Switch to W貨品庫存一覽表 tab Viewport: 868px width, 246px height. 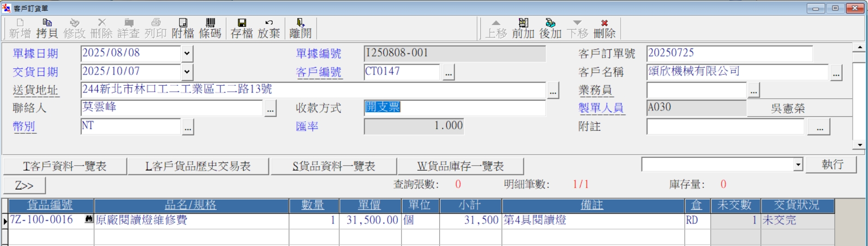[460, 166]
